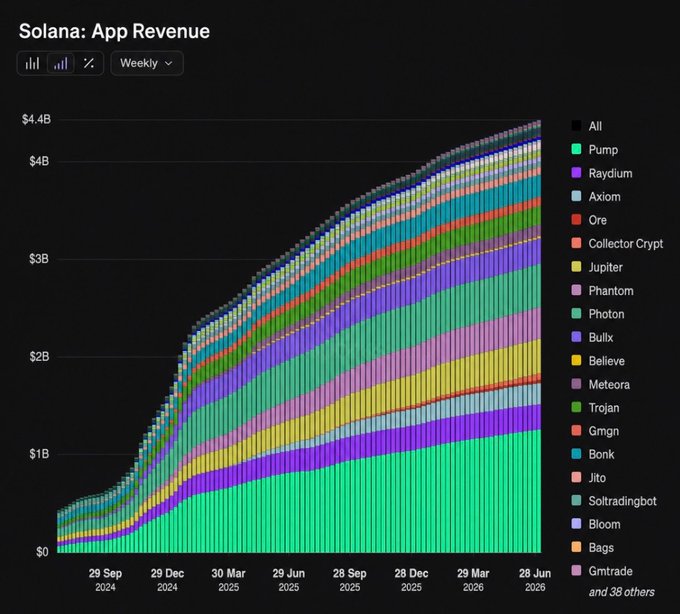Toggle the Gmgn series in legend
Viewport: 680px width, 614px height.
click(595, 431)
